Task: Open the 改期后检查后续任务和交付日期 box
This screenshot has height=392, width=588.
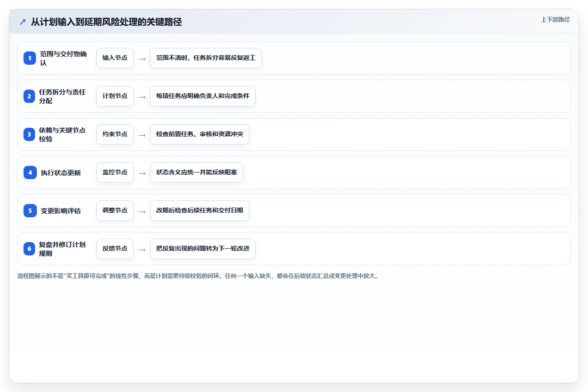Action: 200,211
